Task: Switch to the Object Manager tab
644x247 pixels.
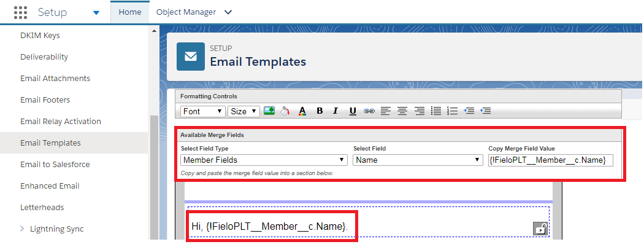Action: click(x=186, y=12)
